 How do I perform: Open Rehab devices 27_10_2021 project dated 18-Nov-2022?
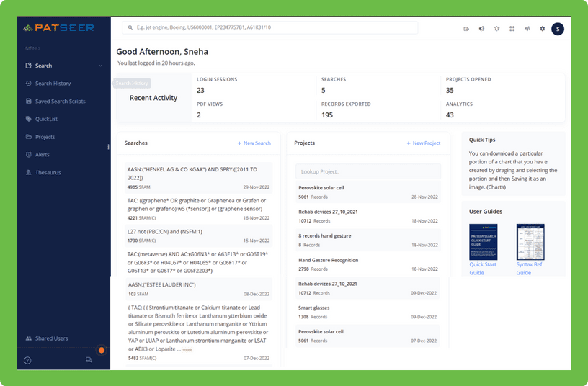click(x=368, y=216)
